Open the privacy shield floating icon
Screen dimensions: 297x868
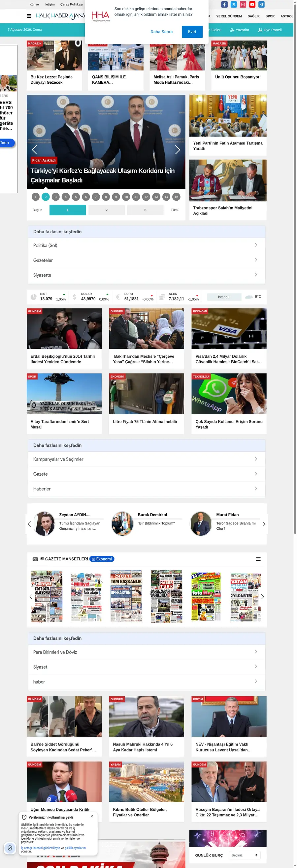(x=10, y=848)
